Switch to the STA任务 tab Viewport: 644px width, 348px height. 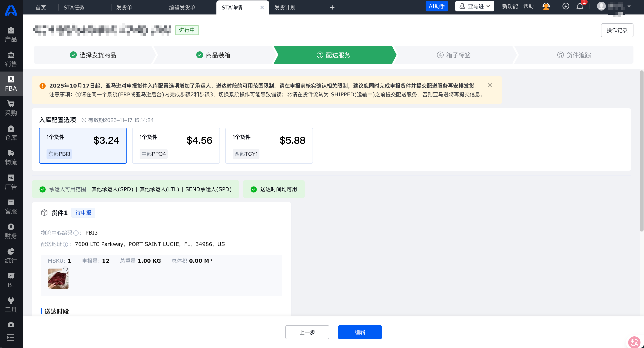click(74, 7)
